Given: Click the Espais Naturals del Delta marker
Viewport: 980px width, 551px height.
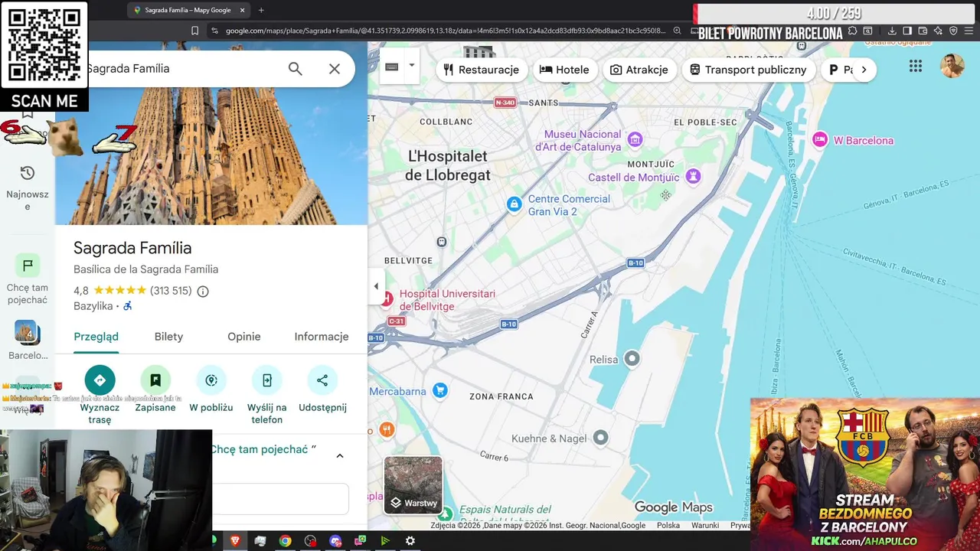Looking at the screenshot, I should point(444,514).
